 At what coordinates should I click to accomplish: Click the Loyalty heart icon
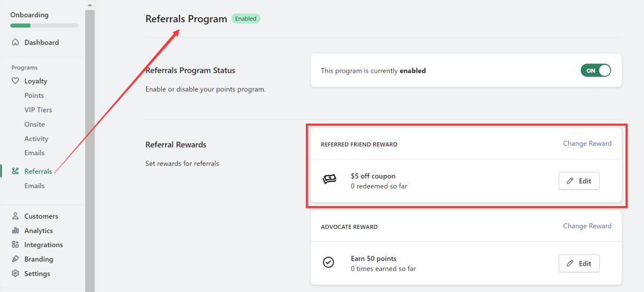coord(16,81)
